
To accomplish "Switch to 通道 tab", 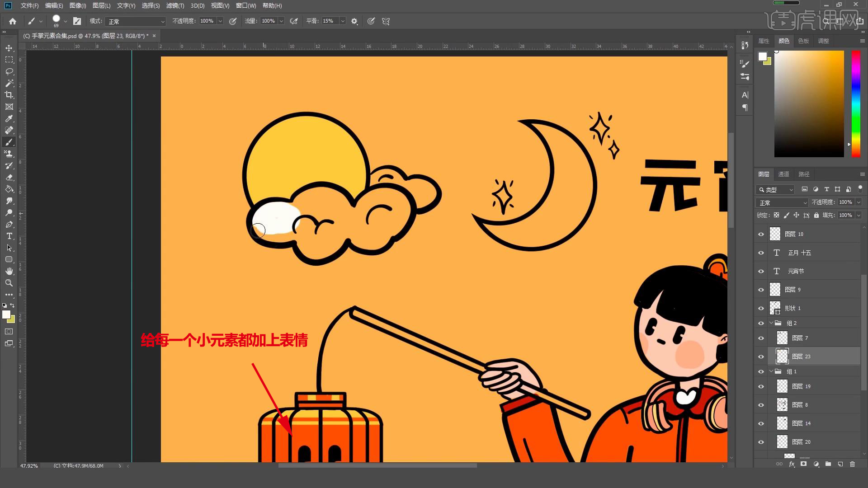I will click(x=783, y=174).
